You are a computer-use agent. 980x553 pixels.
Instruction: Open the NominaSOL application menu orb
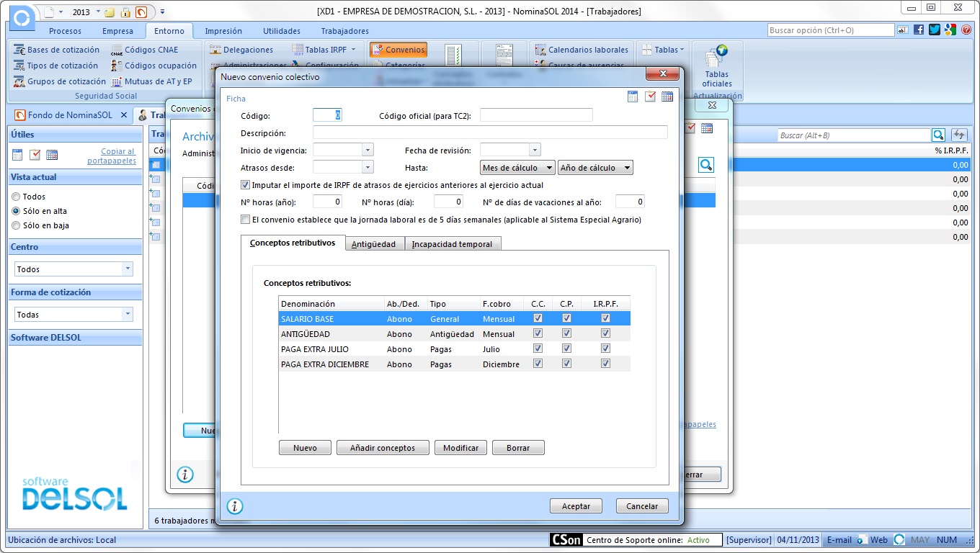click(23, 17)
